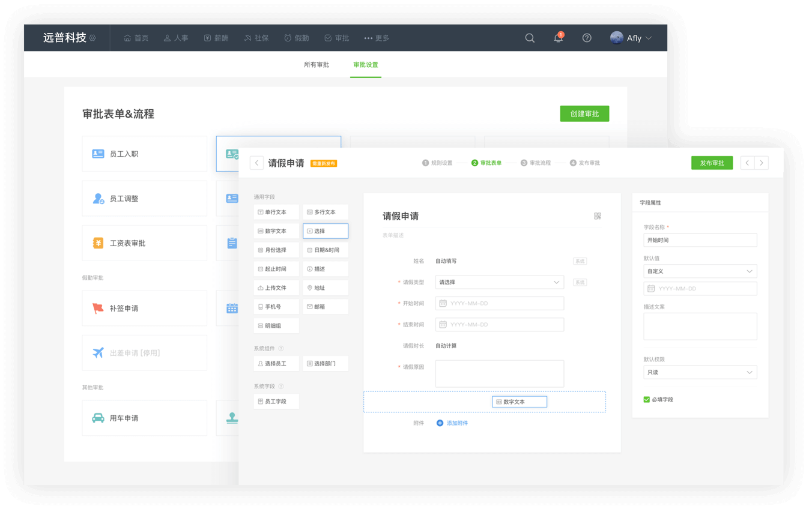Click the 发布审批 button
The height and width of the screenshot is (509, 812).
coord(712,163)
